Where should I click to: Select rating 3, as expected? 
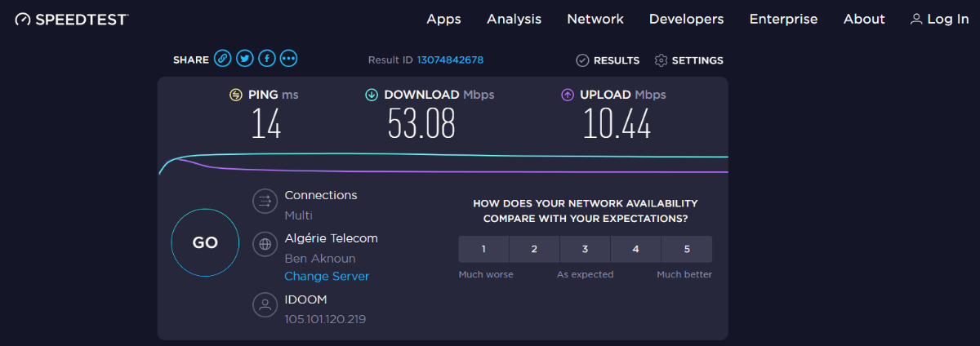click(x=585, y=249)
